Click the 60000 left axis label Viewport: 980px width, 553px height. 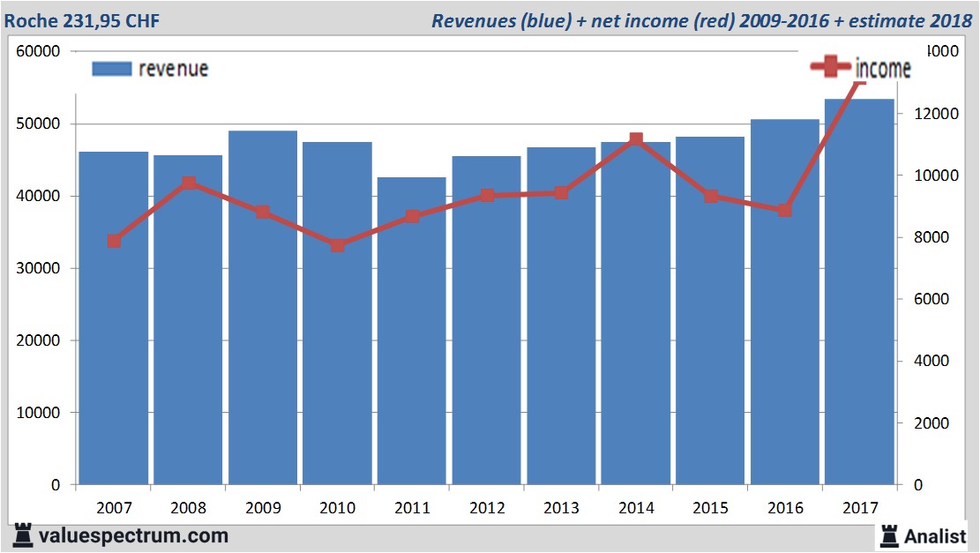[37, 51]
